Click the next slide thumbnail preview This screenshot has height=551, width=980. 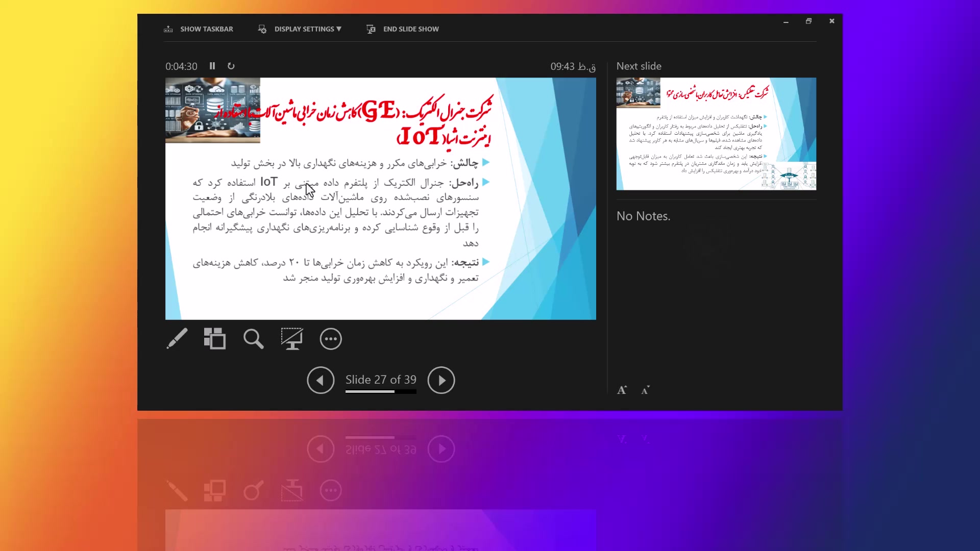(716, 134)
